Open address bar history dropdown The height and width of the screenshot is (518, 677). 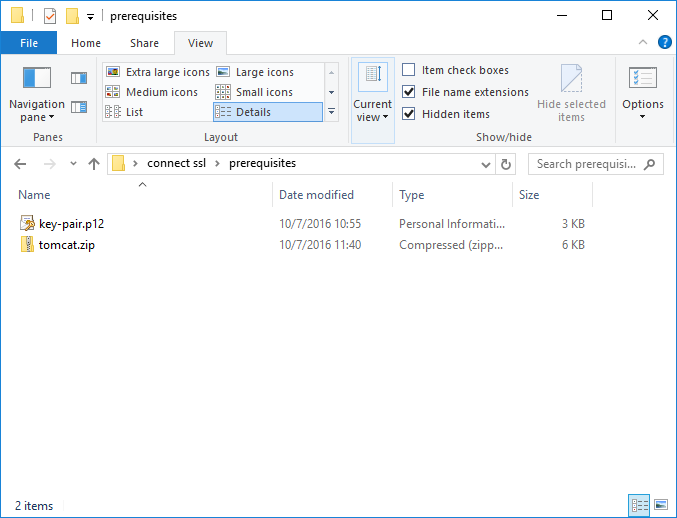click(486, 164)
